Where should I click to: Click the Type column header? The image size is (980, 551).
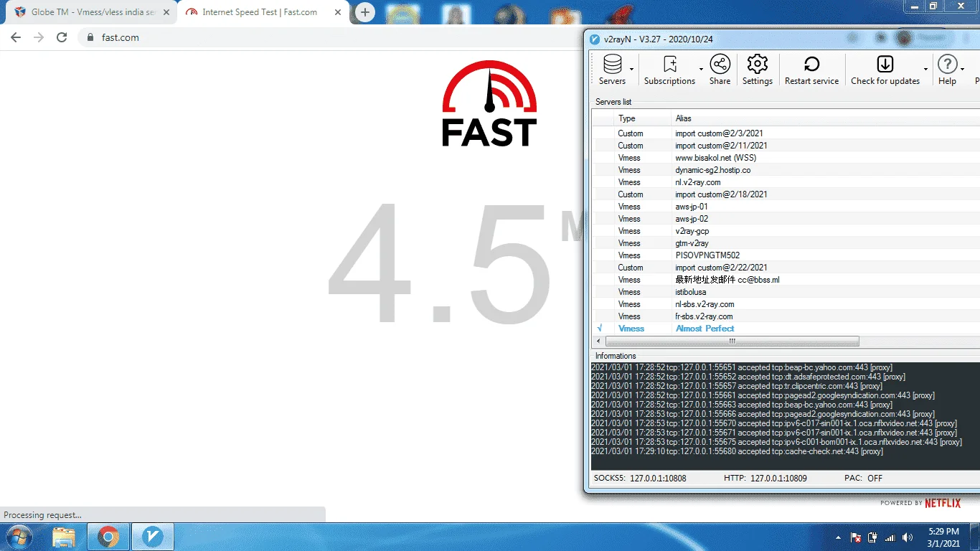(643, 118)
